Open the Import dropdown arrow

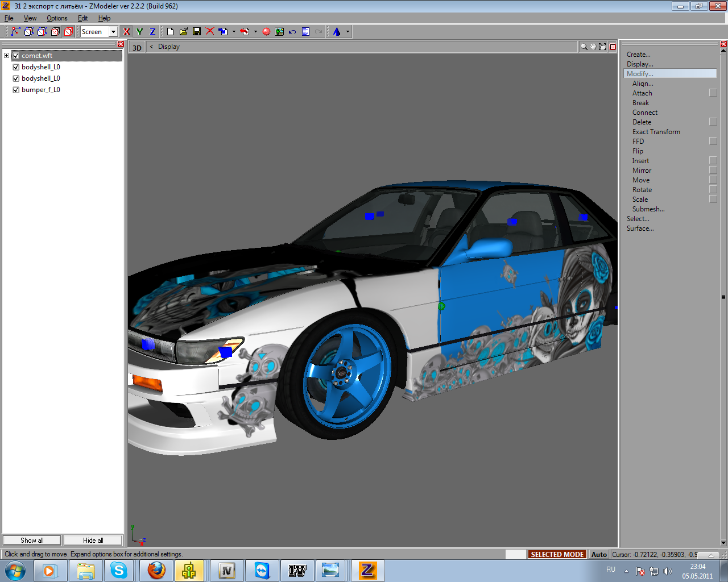234,32
